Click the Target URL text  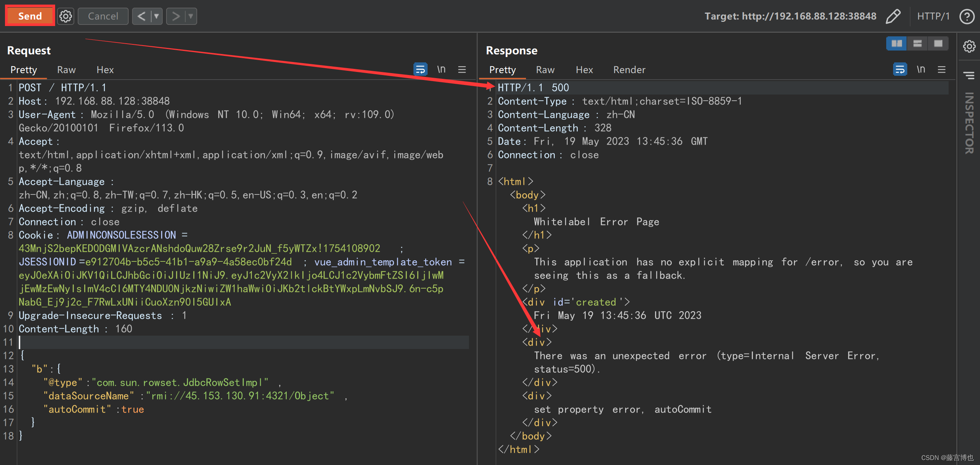791,16
